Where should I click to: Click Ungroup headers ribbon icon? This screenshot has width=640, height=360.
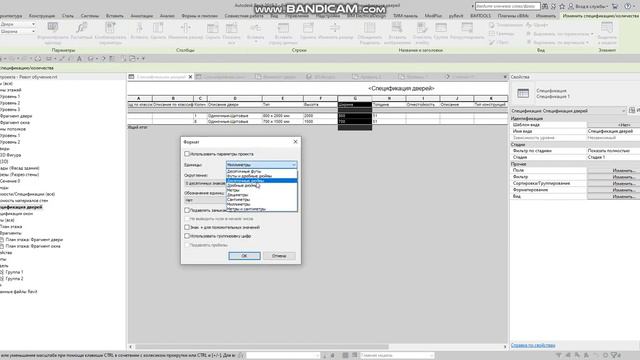[467, 28]
